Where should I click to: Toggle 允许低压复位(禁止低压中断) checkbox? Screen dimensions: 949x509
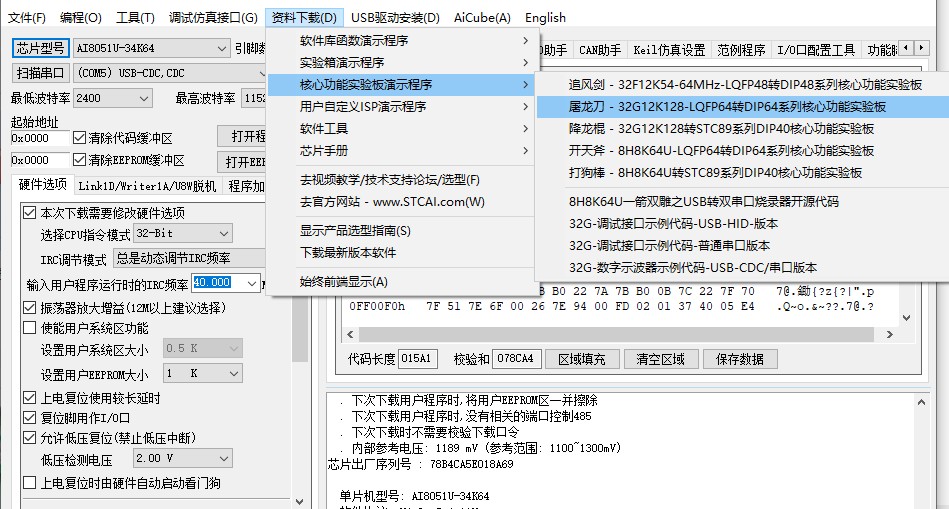click(x=29, y=438)
